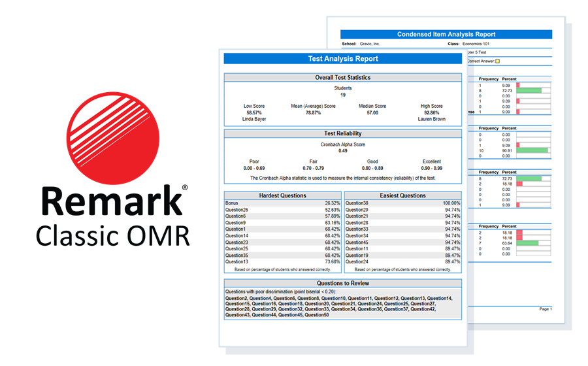
Task: Click the name "Linda Bayer"
Action: pos(254,119)
